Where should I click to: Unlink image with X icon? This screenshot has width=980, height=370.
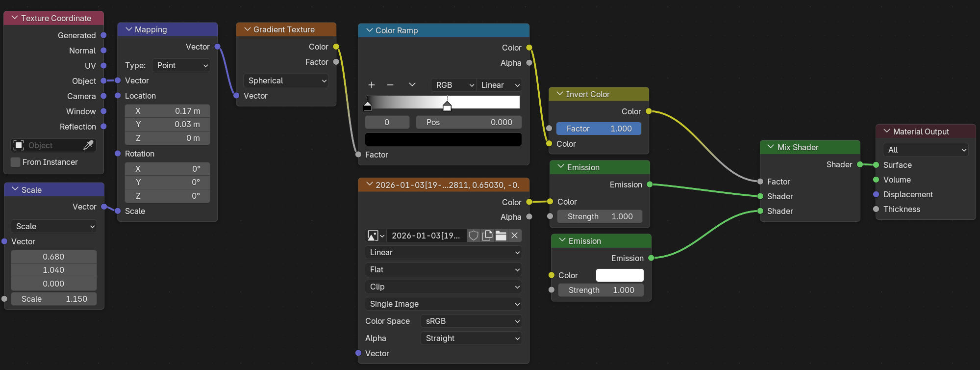(515, 236)
